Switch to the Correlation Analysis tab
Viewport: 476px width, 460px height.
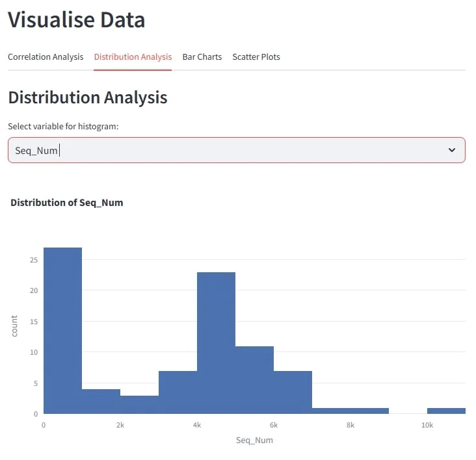coord(46,57)
